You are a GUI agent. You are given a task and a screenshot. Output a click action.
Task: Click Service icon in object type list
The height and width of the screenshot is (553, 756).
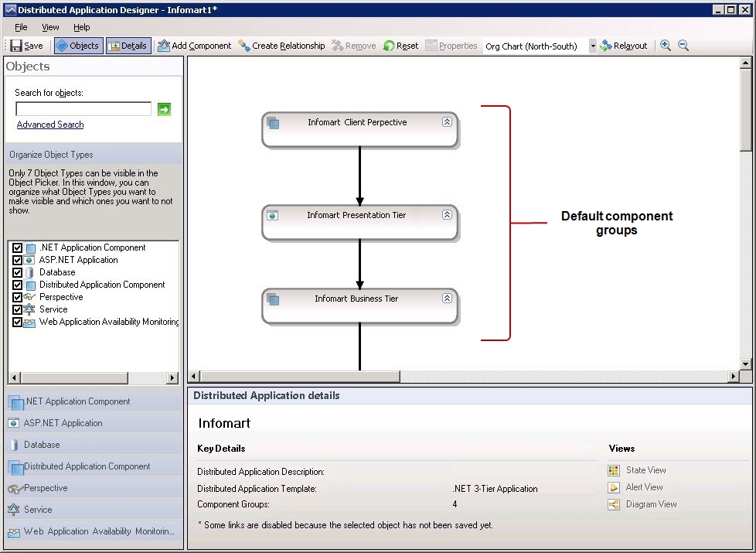click(x=29, y=309)
